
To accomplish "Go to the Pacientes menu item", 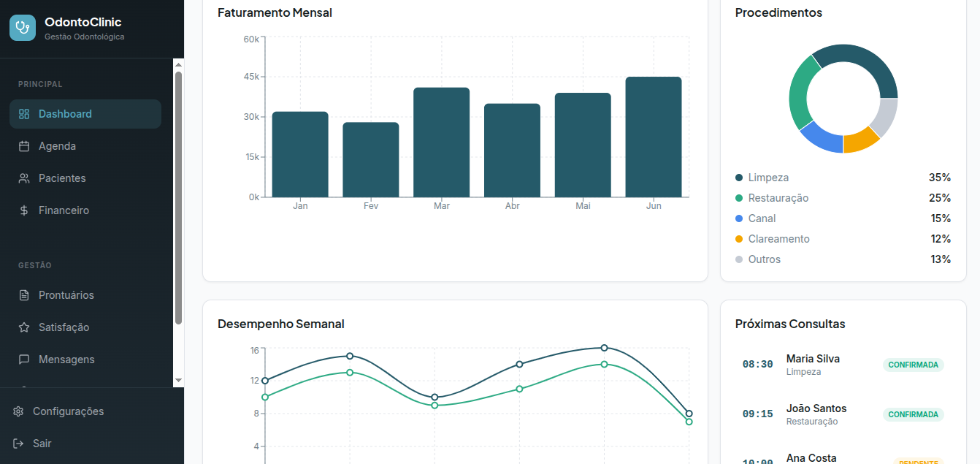I will (x=62, y=178).
